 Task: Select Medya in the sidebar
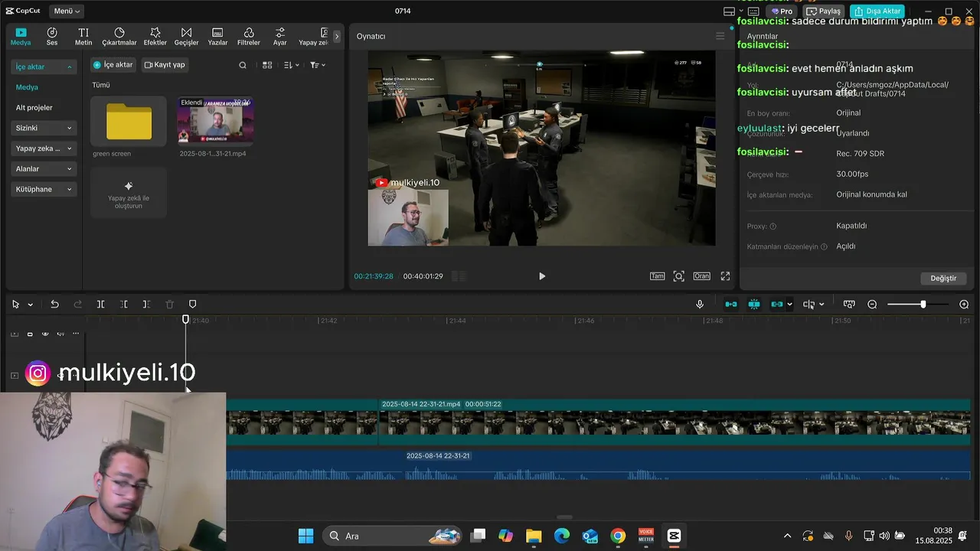click(x=27, y=87)
